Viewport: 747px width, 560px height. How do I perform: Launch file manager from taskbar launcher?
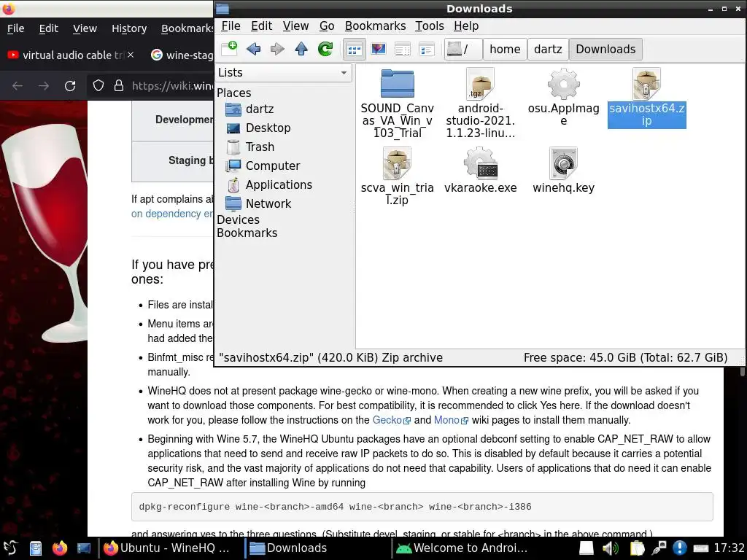(x=36, y=548)
